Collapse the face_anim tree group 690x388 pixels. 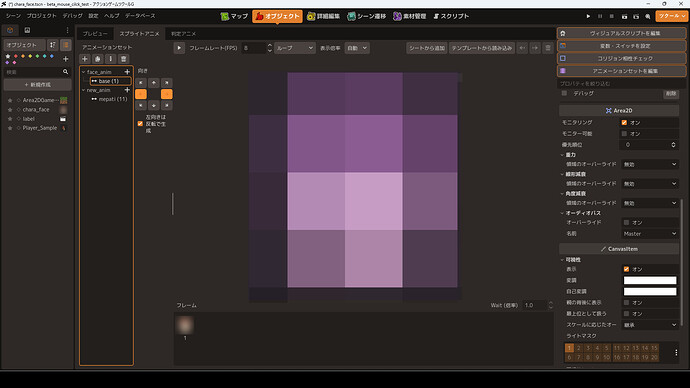pos(84,72)
